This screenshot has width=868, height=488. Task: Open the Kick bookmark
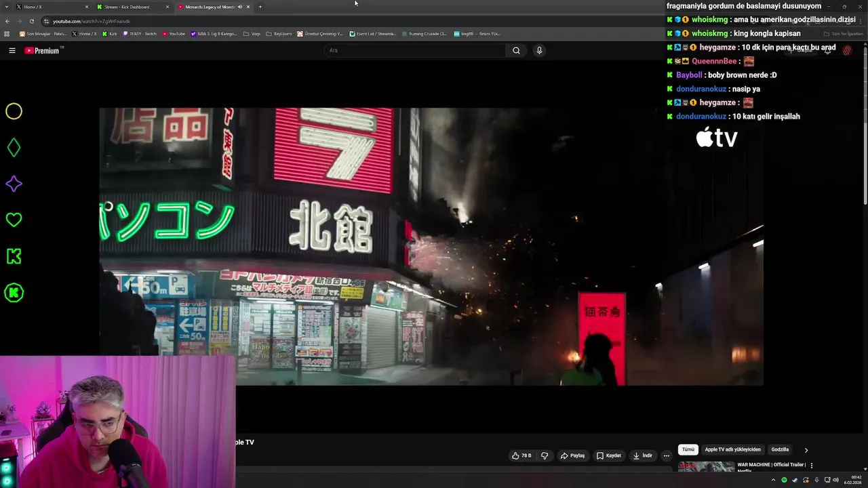[110, 33]
